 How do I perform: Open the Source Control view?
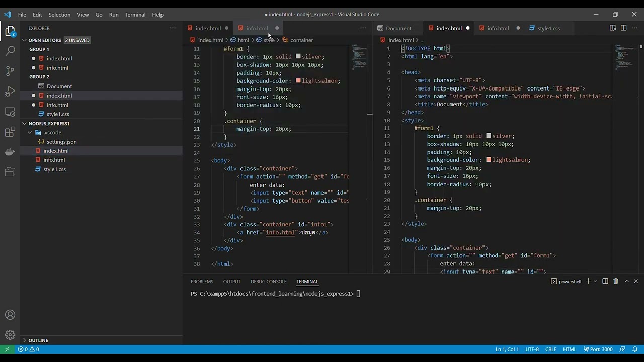tap(10, 71)
